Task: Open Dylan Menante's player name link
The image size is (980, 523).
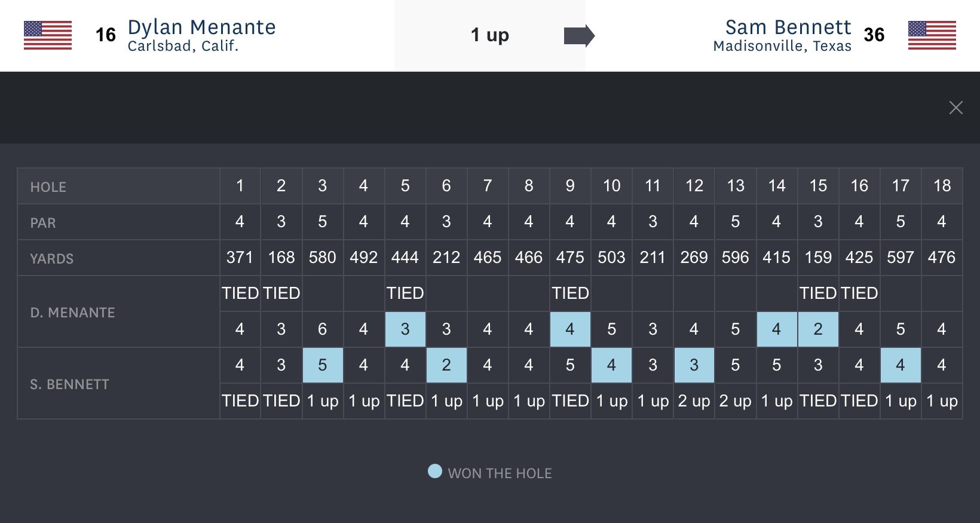Action: click(x=201, y=27)
